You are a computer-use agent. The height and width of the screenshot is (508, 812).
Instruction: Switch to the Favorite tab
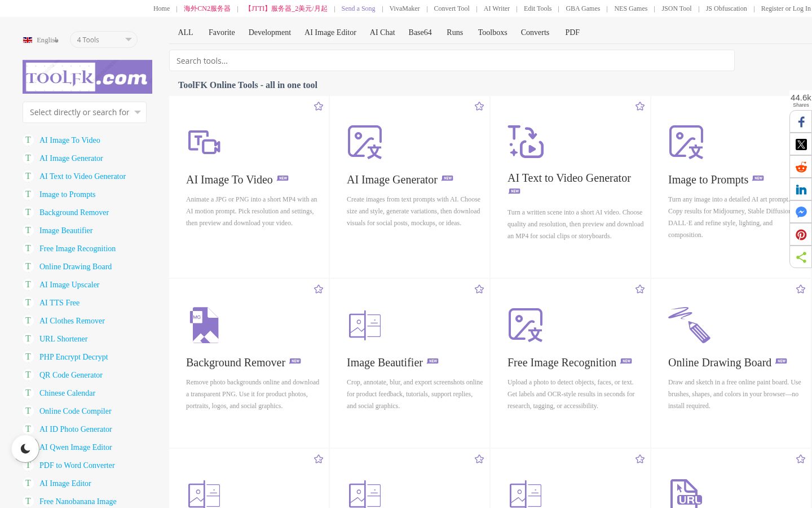coord(222,32)
